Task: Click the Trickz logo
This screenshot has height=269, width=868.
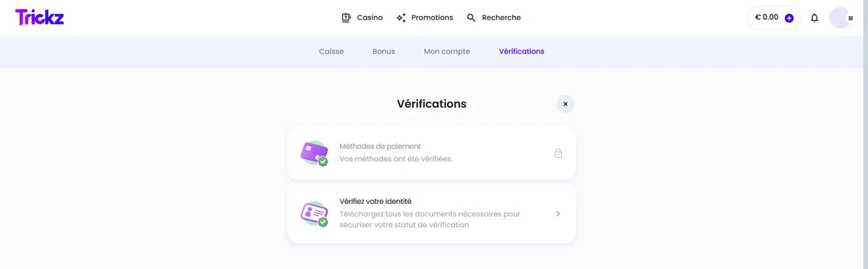Action: 40,17
